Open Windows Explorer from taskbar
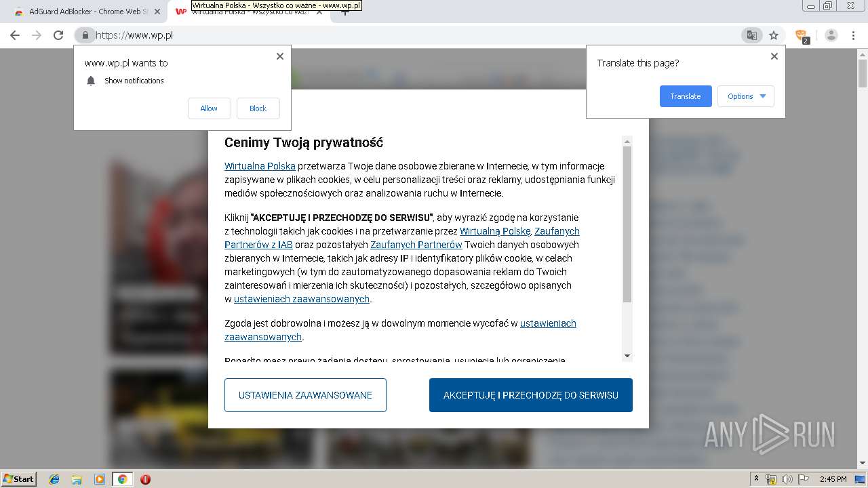This screenshot has width=868, height=488. (x=77, y=479)
